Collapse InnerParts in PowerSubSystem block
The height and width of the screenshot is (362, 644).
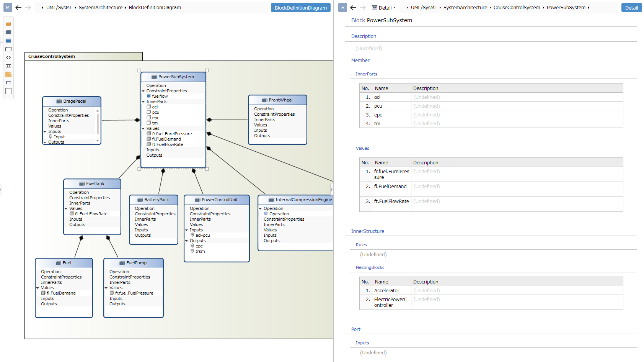pos(143,102)
